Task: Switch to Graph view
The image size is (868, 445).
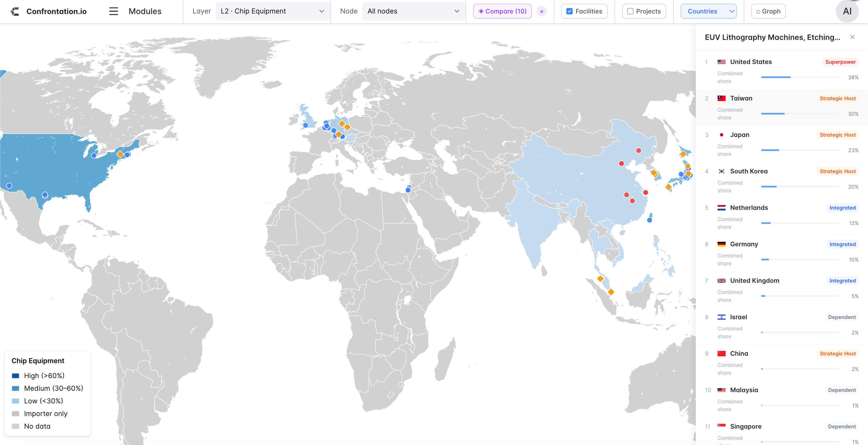Action: [x=768, y=11]
